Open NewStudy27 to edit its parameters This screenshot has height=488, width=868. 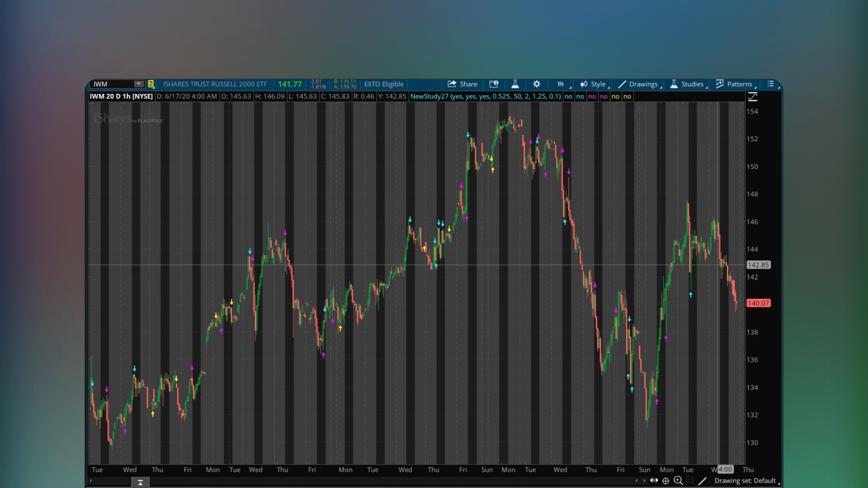[485, 96]
